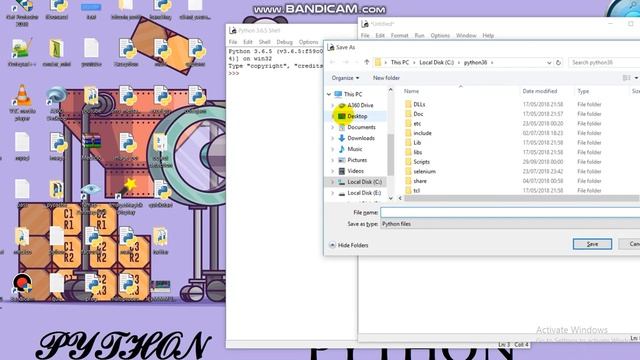This screenshot has height=360, width=640.
Task: Go up one folder level arrow
Action: click(x=367, y=62)
